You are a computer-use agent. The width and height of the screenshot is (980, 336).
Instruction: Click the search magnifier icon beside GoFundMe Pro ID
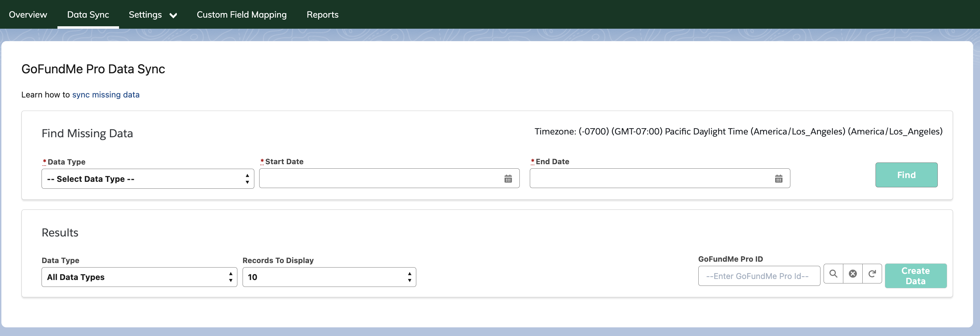(x=833, y=274)
